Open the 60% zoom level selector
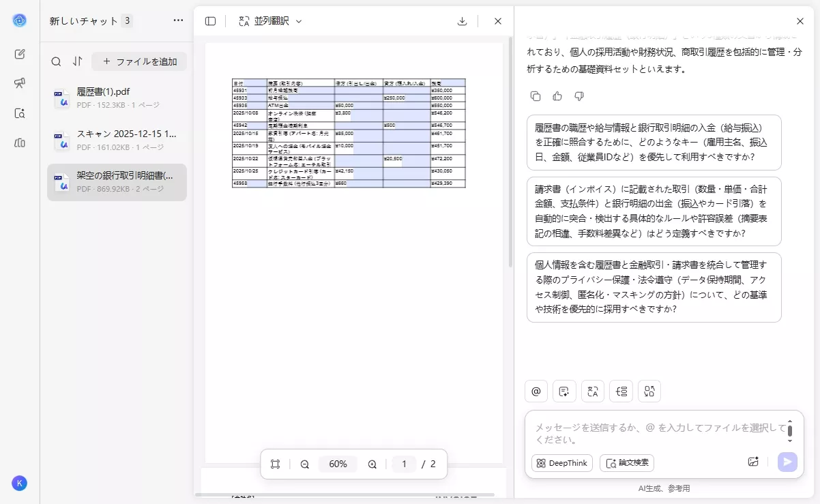Viewport: 820px width, 504px height. coord(338,464)
